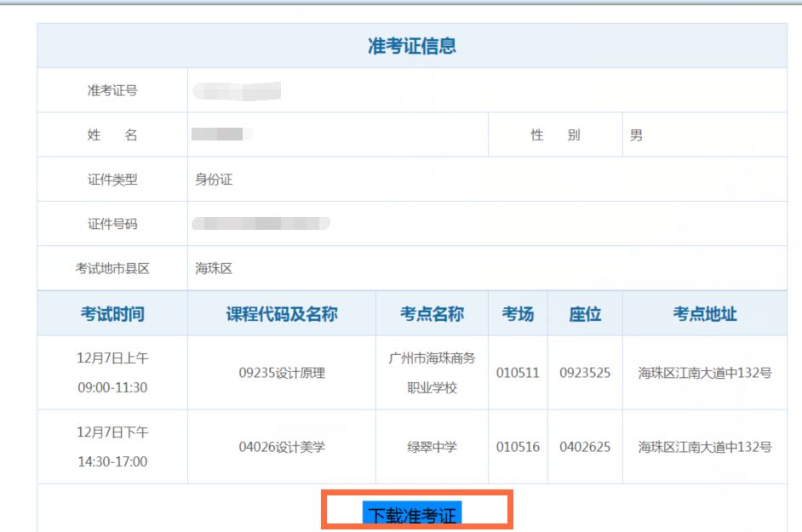
Task: Click the 考点地址 column header
Action: pos(705,314)
